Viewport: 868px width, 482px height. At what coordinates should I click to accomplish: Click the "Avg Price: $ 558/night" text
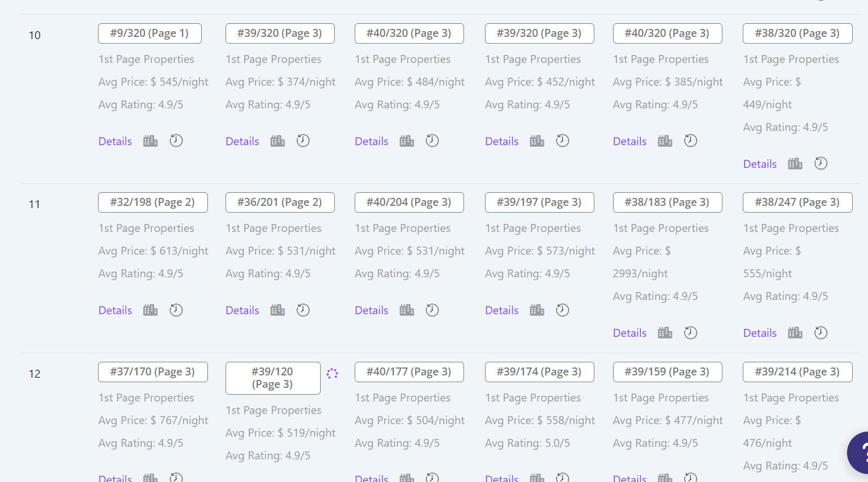[x=540, y=420]
